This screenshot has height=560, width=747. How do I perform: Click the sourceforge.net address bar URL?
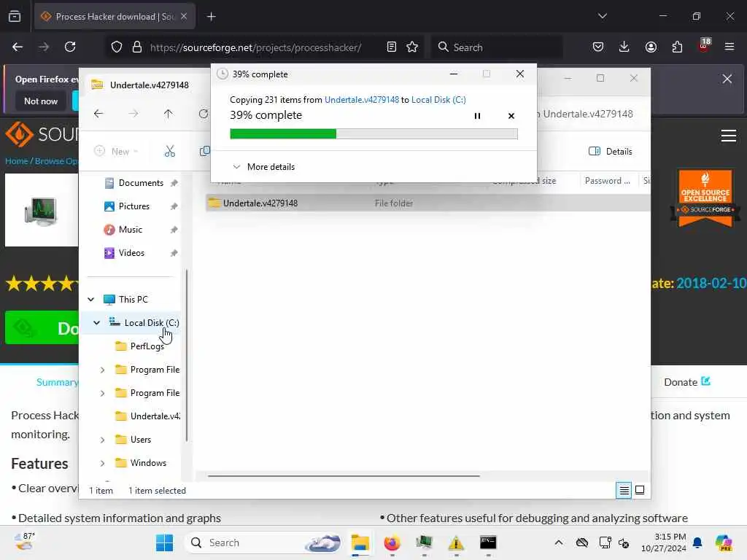pyautogui.click(x=255, y=47)
